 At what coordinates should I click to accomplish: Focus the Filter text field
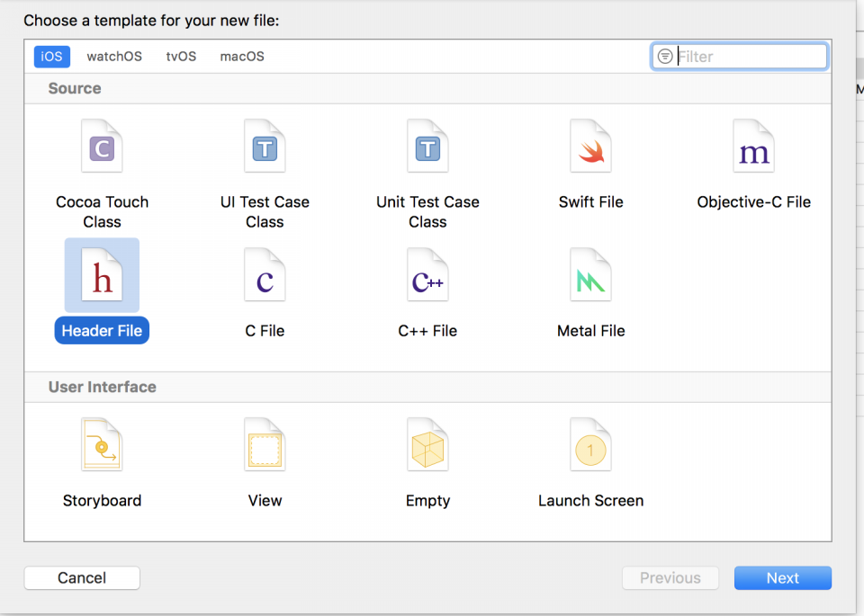point(740,57)
